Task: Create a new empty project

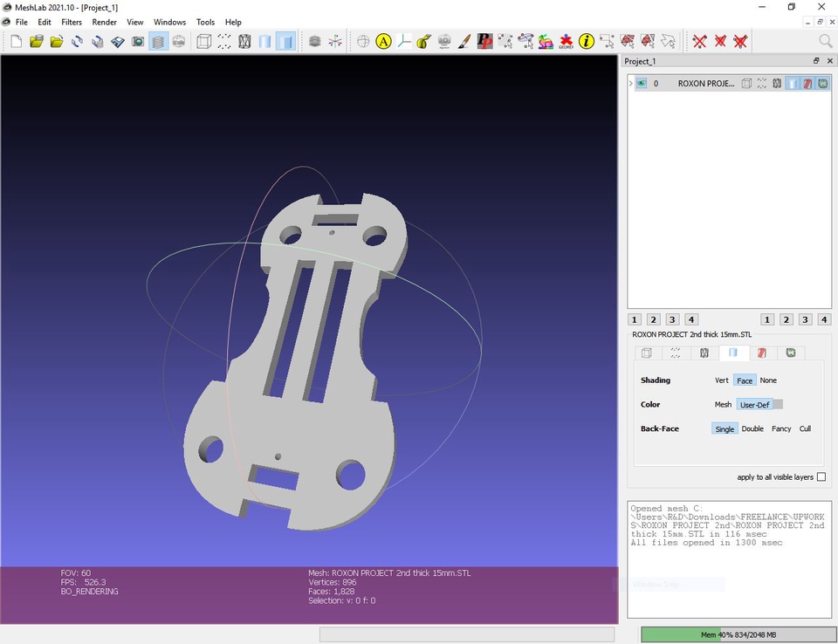Action: coord(17,41)
